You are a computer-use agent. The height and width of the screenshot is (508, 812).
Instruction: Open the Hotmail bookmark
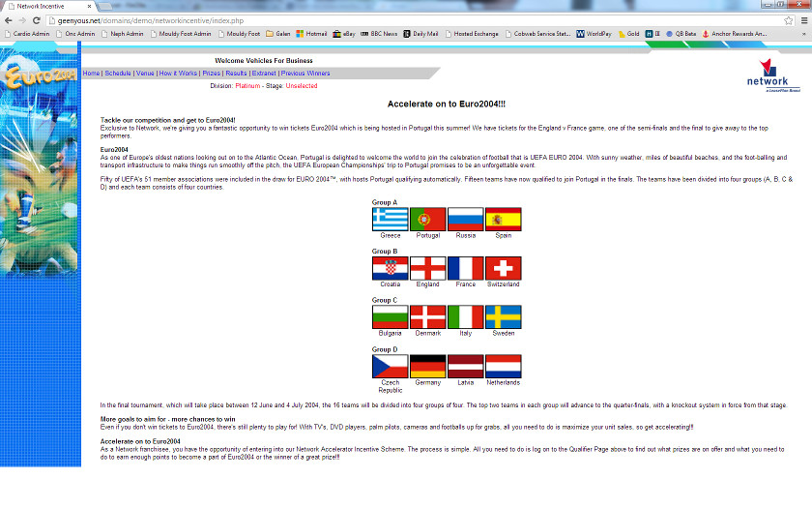[x=311, y=34]
